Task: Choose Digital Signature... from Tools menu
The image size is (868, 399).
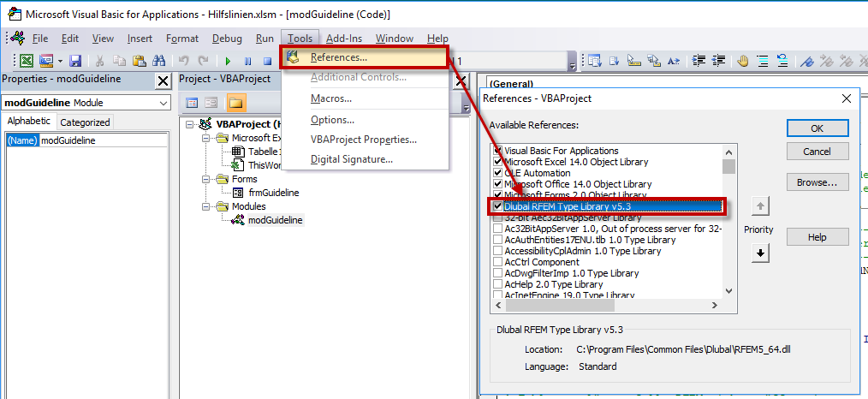Action: point(352,159)
